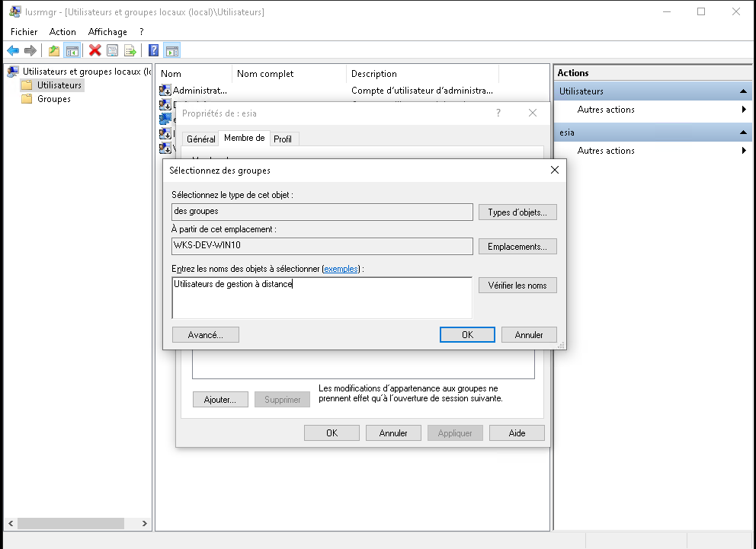Click the Vérifier les noms button
This screenshot has width=756, height=549.
[517, 286]
